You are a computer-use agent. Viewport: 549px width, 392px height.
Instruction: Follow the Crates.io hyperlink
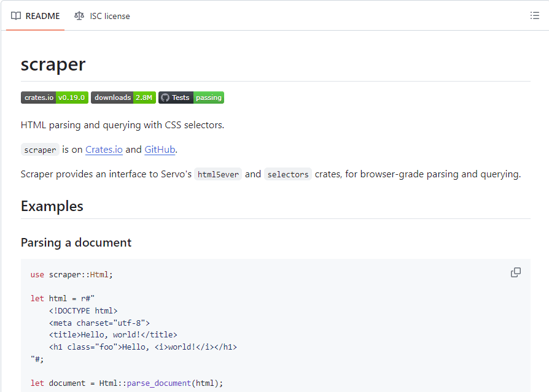104,150
